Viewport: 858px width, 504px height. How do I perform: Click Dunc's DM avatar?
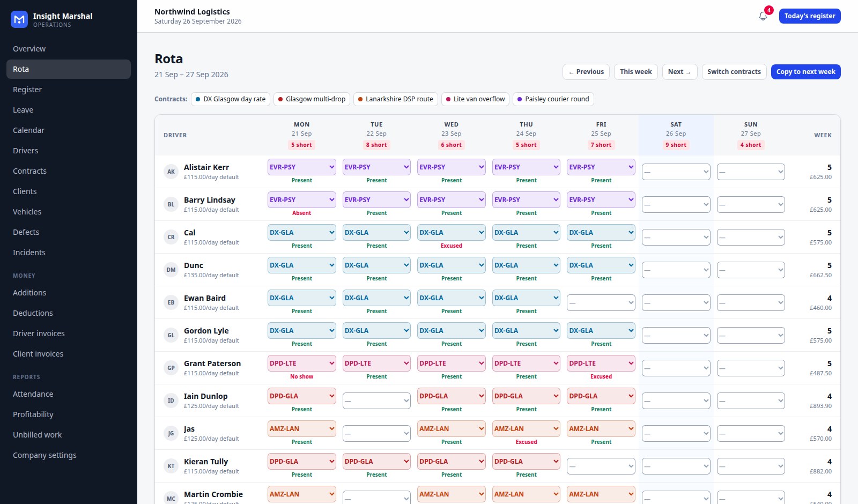[171, 270]
